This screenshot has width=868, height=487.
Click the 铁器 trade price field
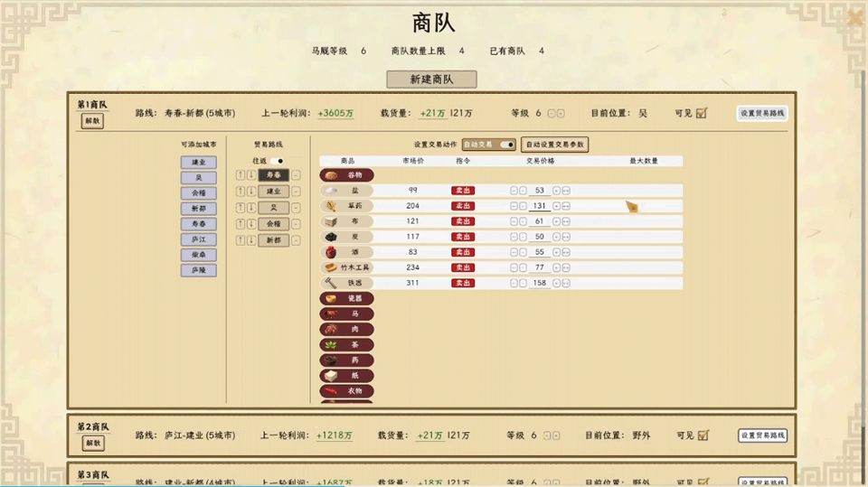(x=540, y=284)
